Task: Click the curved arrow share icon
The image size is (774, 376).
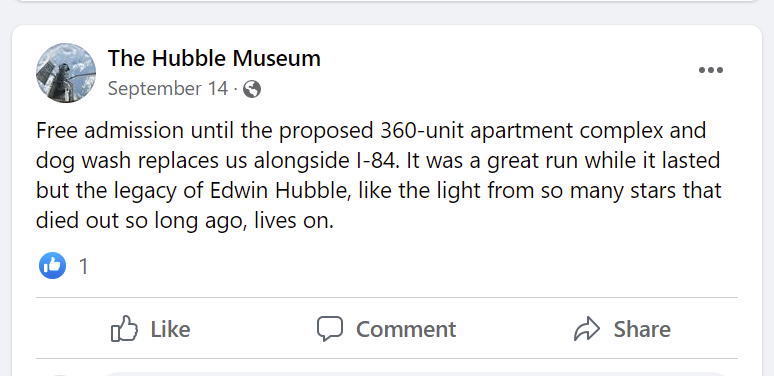Action: click(587, 329)
